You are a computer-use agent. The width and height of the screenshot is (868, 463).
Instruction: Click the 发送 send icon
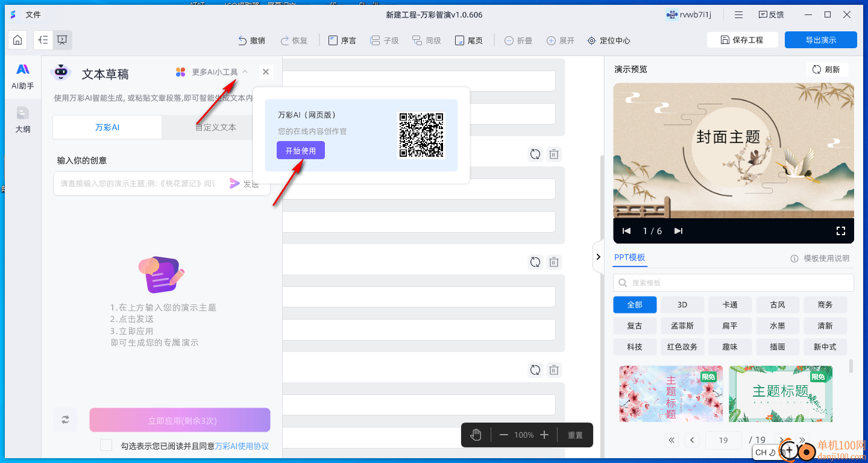tap(244, 184)
